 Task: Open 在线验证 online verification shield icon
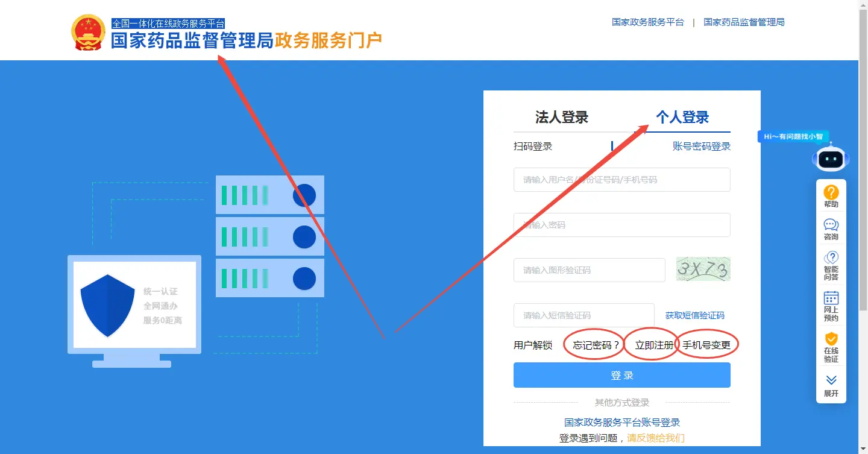[831, 347]
